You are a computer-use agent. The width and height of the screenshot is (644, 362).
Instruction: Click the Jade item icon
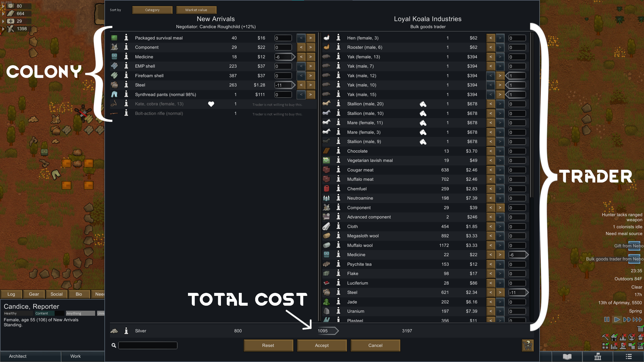(326, 302)
